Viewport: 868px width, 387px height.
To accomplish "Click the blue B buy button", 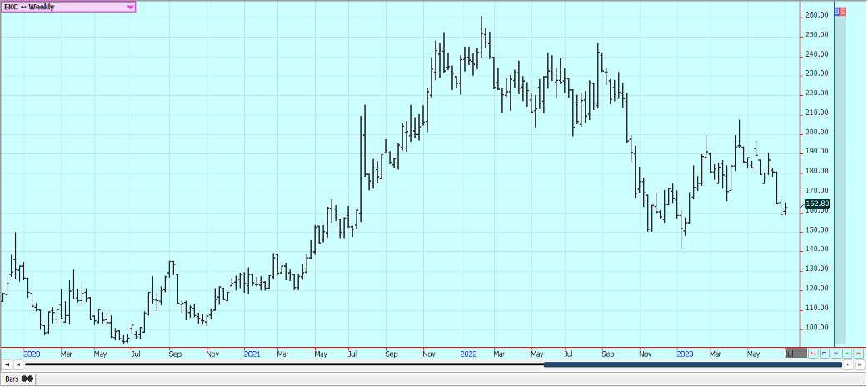I will pyautogui.click(x=837, y=11).
